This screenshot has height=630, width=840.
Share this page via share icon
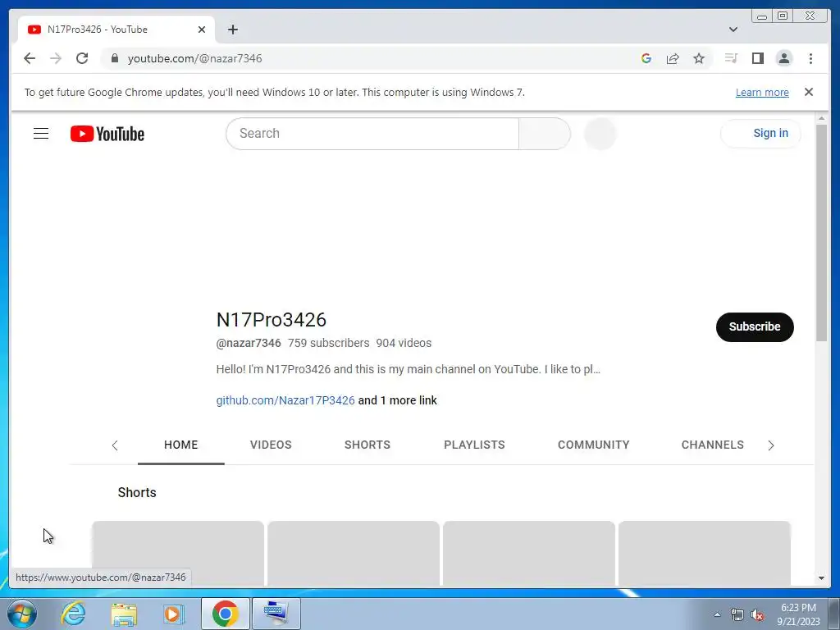pos(673,58)
